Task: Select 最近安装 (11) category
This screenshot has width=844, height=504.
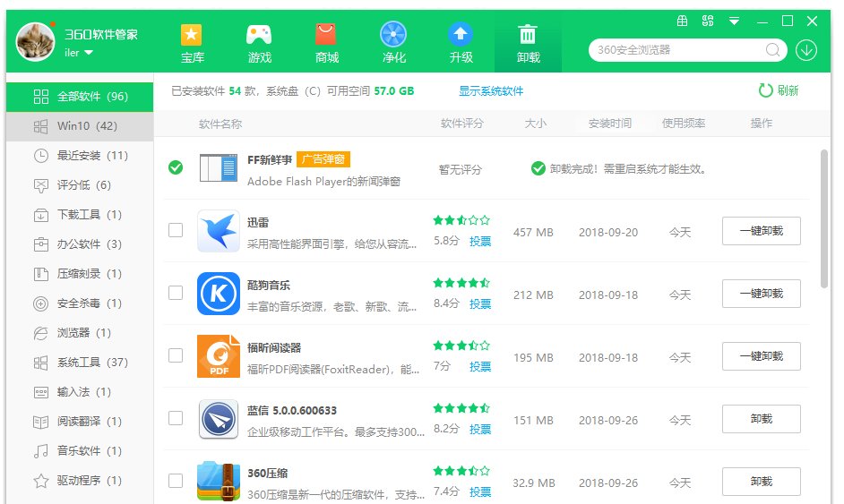Action: (80, 156)
